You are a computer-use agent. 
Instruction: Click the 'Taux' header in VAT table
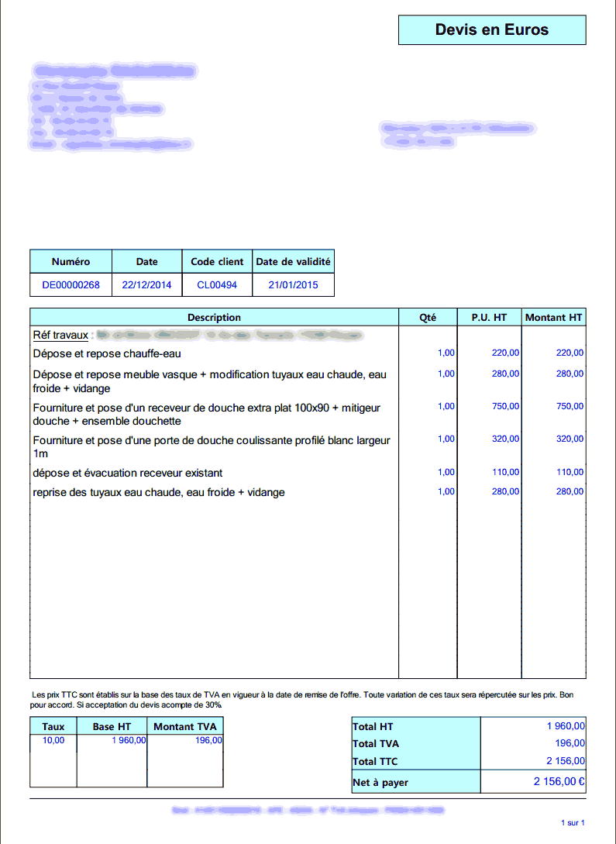[53, 726]
